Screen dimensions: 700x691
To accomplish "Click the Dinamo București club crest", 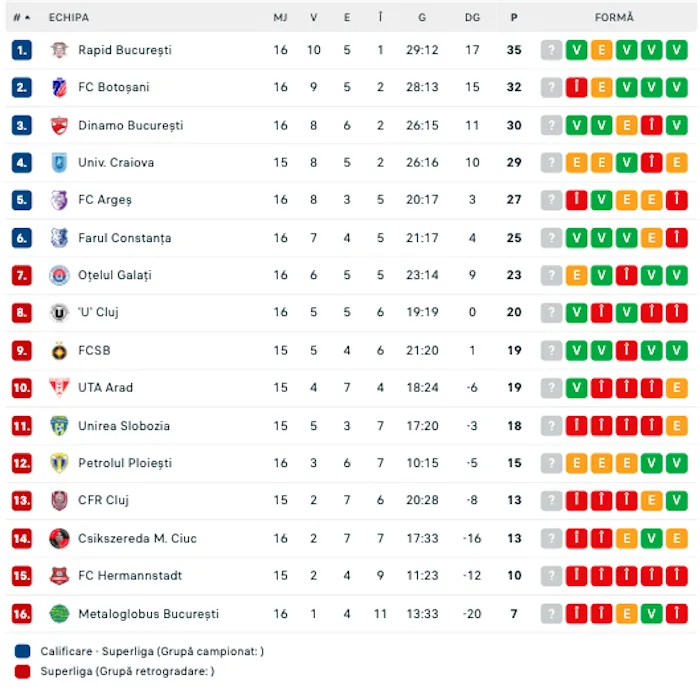I will pyautogui.click(x=59, y=125).
